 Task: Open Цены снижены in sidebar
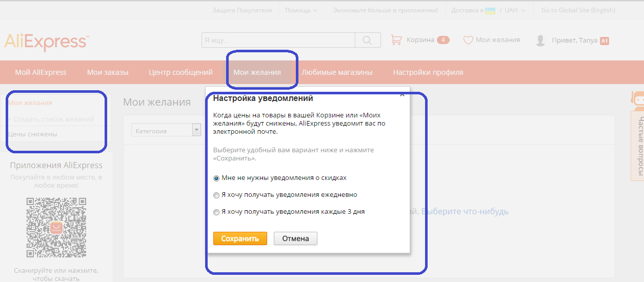click(x=33, y=134)
